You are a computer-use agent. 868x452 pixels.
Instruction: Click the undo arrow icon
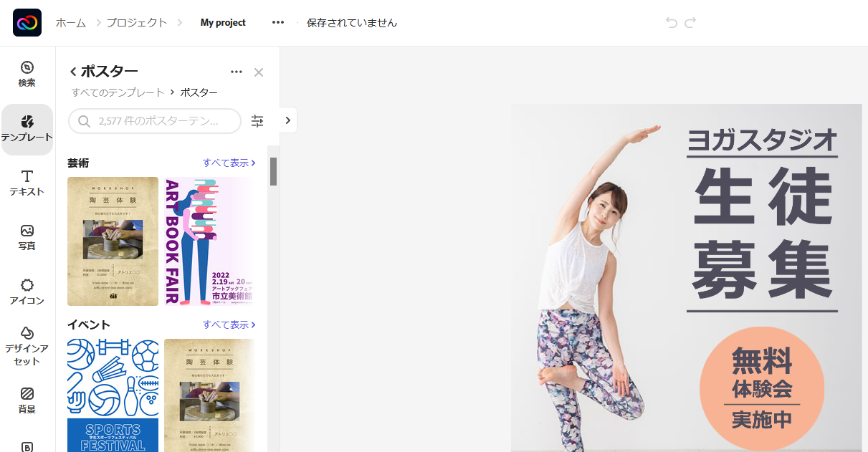pyautogui.click(x=671, y=22)
